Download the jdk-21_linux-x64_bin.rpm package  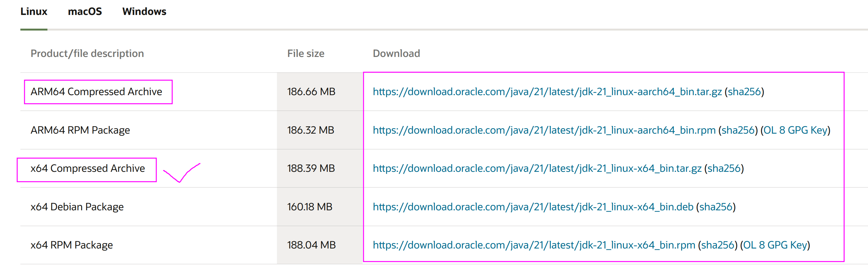(534, 245)
